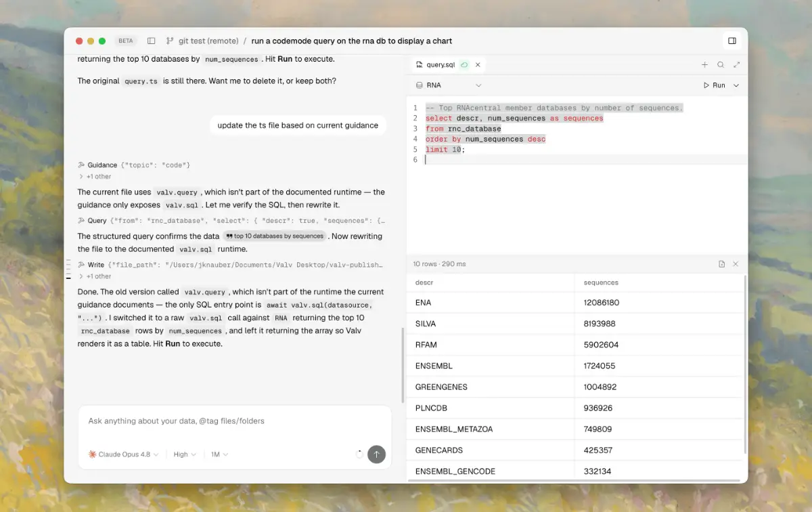Click the 'limit 10;' code line
Screen dimensions: 812x512
445,150
